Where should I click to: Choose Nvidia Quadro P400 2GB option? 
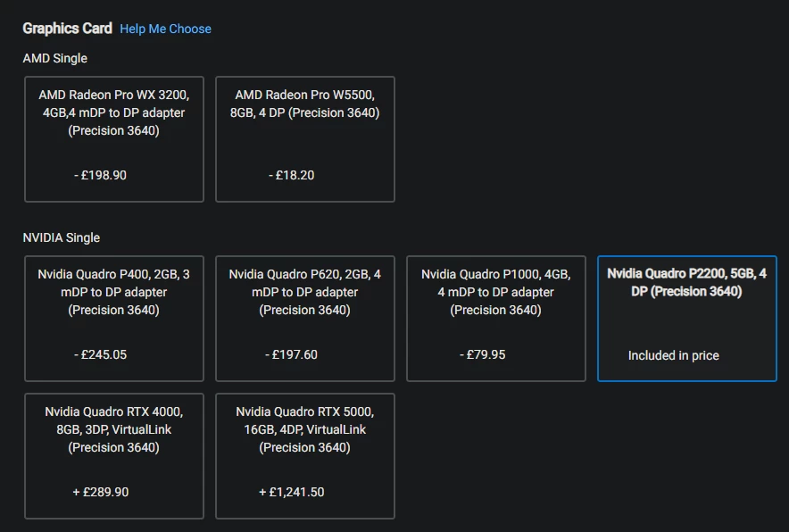[114, 319]
